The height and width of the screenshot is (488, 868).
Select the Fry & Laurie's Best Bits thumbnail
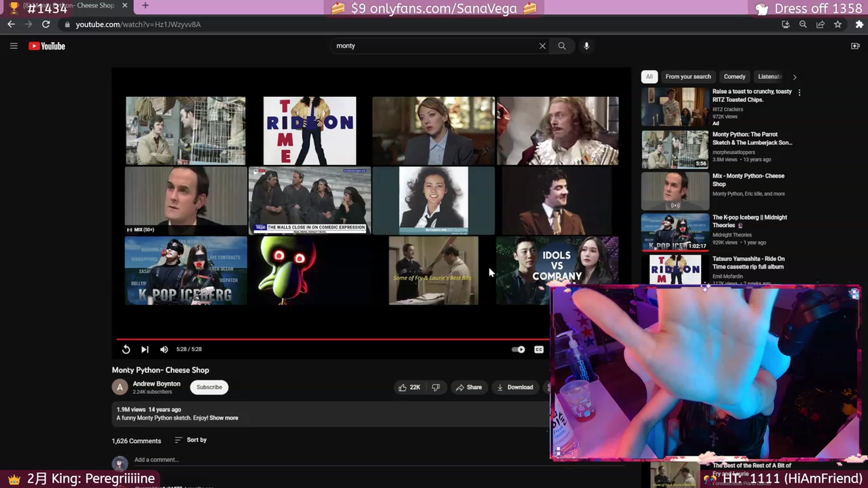pos(434,271)
